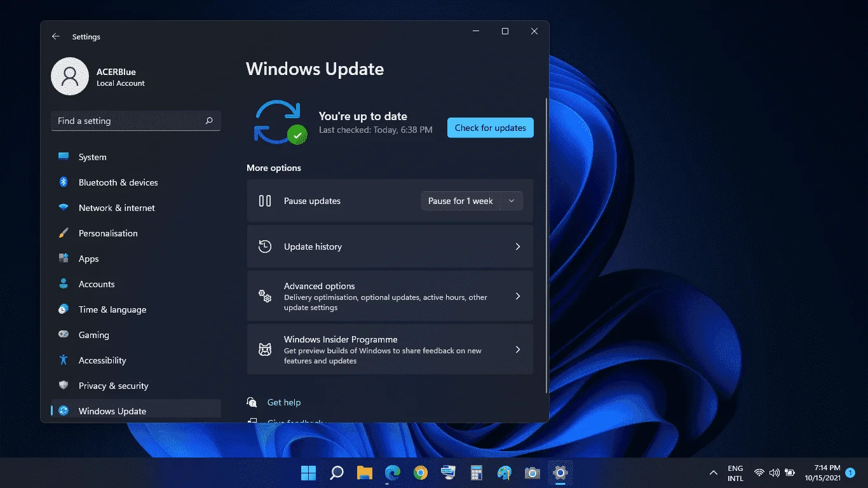This screenshot has width=868, height=488.
Task: Open the Paint taskbar app
Action: click(x=504, y=473)
